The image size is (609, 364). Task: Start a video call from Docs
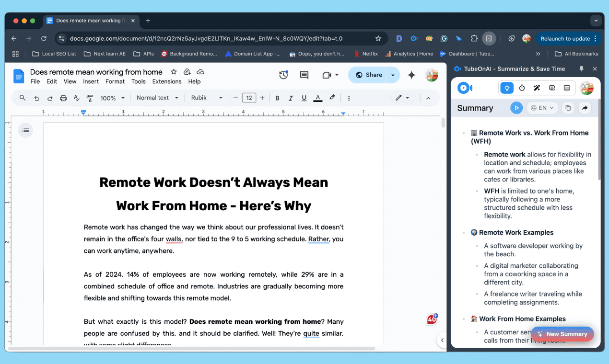[x=327, y=75]
